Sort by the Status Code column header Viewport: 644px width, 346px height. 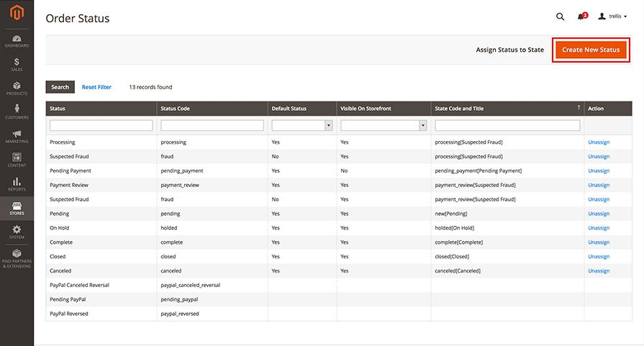click(x=212, y=109)
